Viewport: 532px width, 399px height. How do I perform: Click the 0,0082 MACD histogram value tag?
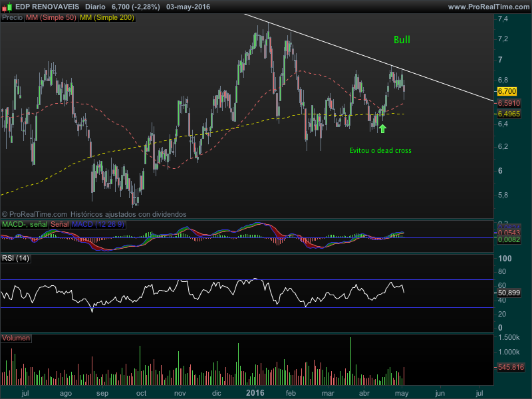pos(509,239)
